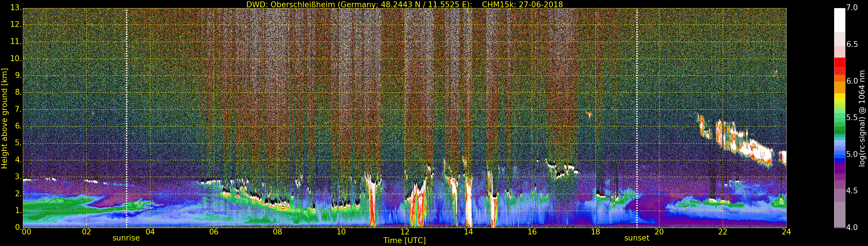
Task: Click height axis tick '0.' at the bottom
Action: pos(18,227)
